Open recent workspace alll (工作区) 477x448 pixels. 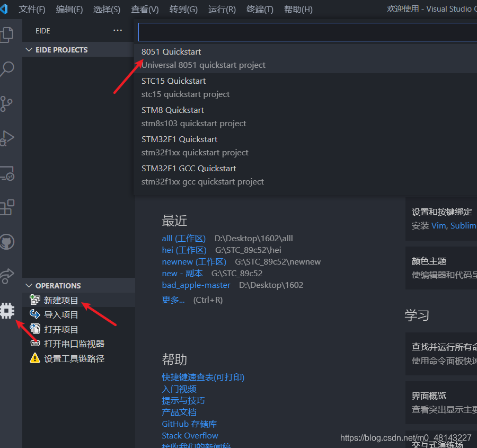click(184, 238)
